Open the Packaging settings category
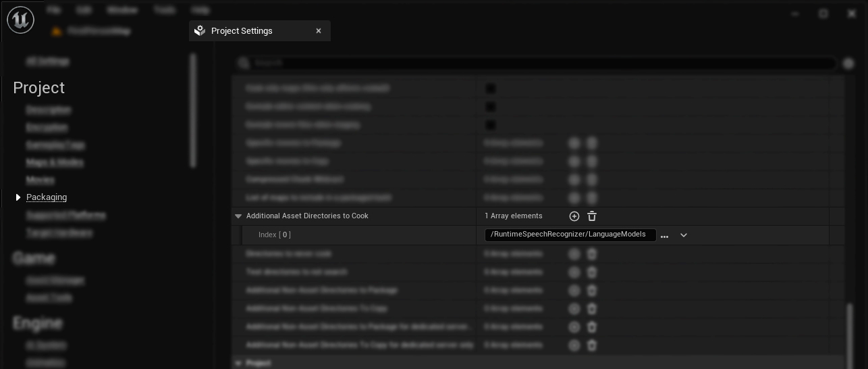This screenshot has height=369, width=868. (x=47, y=197)
